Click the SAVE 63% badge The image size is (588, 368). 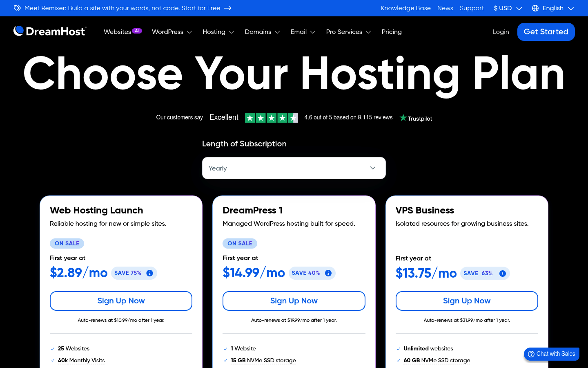point(485,274)
